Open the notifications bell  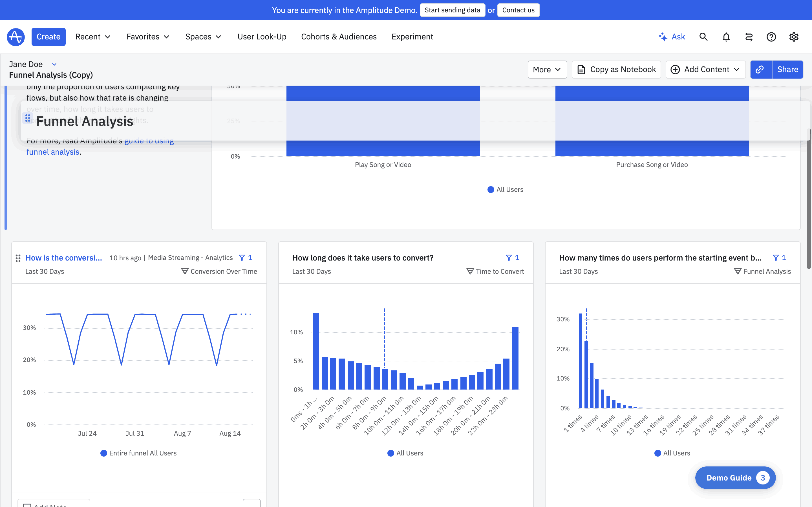(726, 37)
